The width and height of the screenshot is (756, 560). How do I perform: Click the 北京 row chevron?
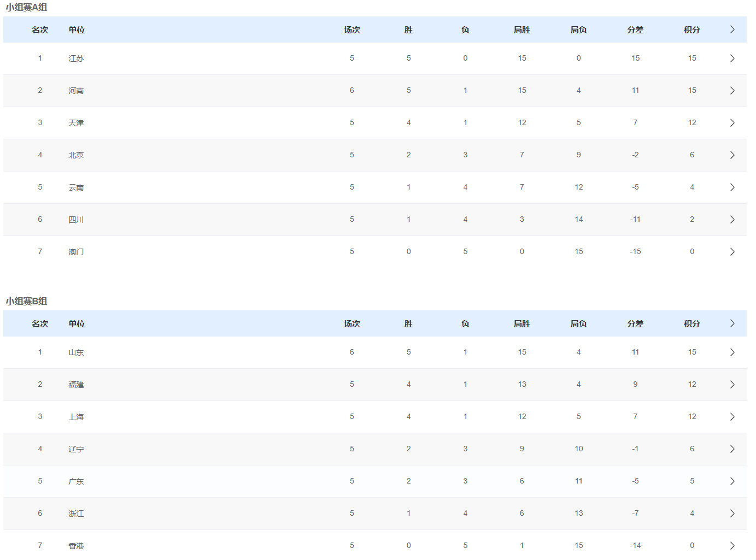coord(732,155)
